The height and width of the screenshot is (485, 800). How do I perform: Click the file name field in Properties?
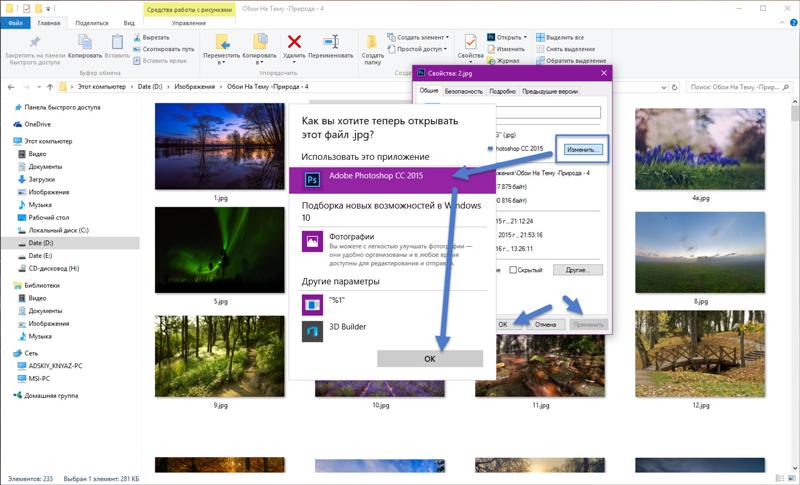pos(548,112)
